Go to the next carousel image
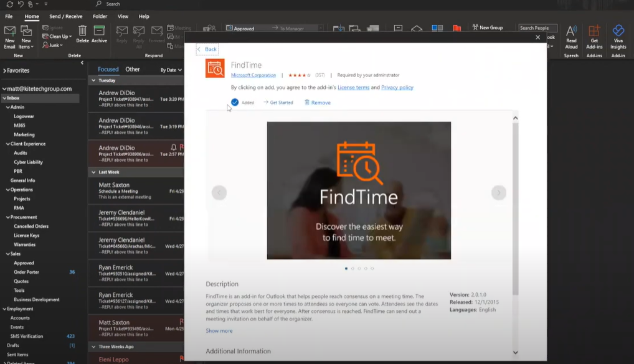 [x=499, y=193]
